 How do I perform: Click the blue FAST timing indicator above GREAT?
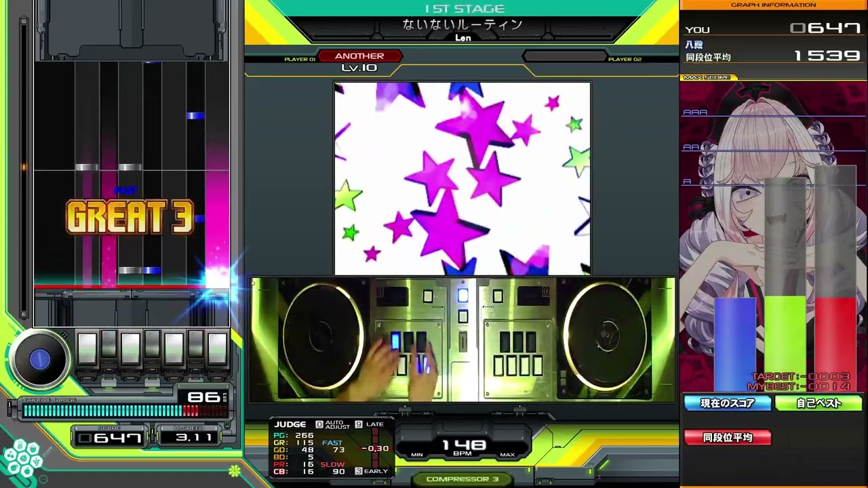point(125,191)
